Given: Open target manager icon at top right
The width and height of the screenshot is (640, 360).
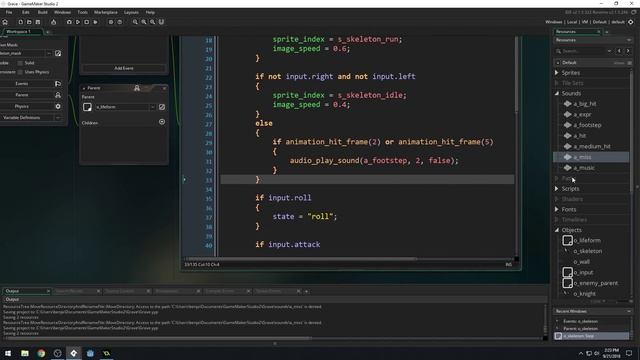Looking at the screenshot, I should 631,22.
